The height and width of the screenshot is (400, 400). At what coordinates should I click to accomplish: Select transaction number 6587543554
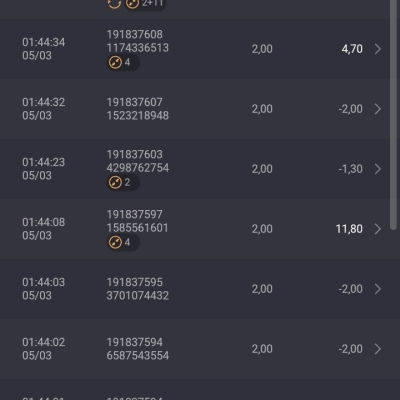[x=138, y=355]
